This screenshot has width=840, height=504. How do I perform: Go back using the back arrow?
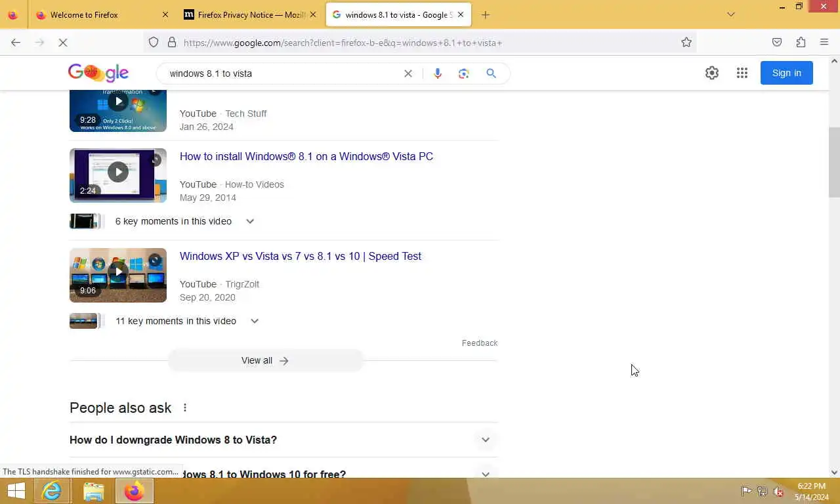tap(16, 43)
